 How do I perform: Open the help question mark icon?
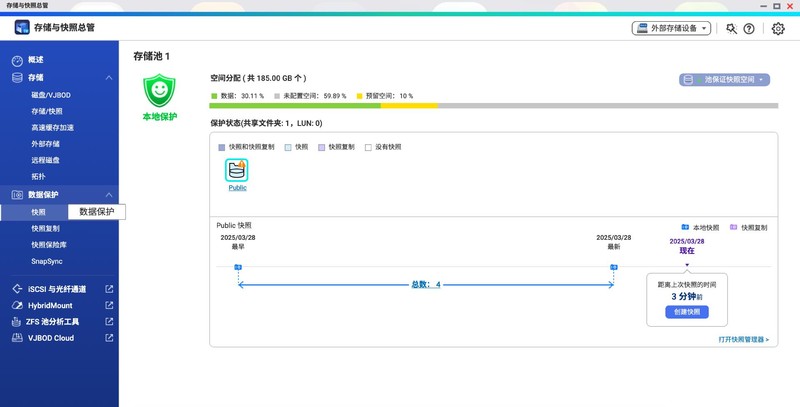point(748,29)
